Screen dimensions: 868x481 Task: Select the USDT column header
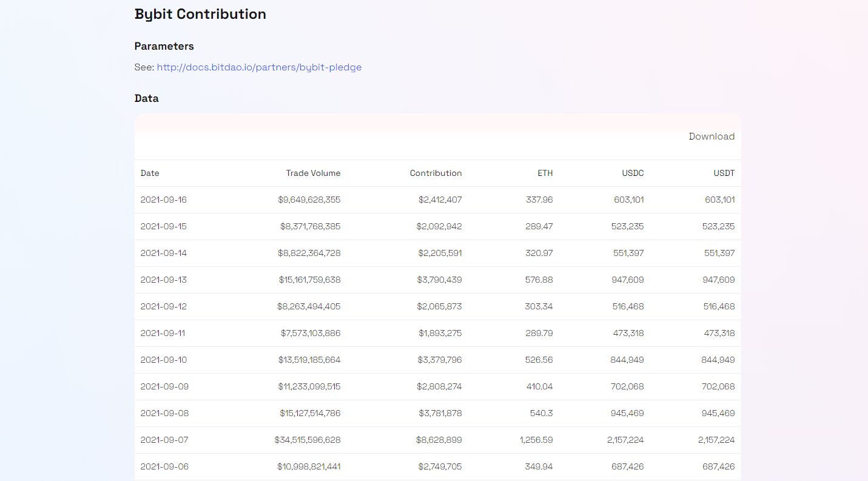click(724, 173)
